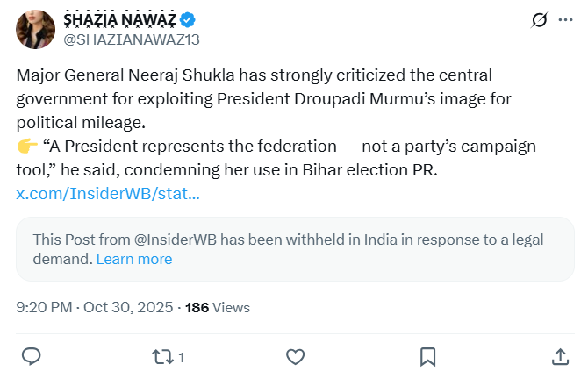Click the blue verified badge

point(188,20)
